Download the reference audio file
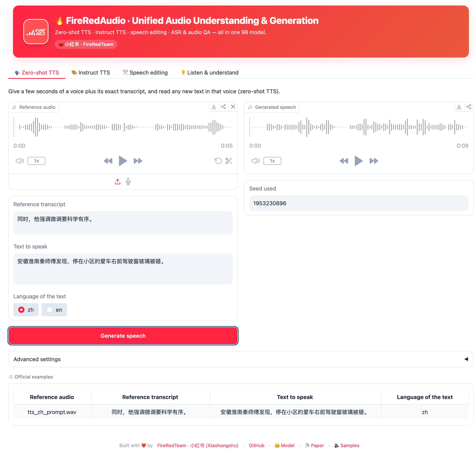The height and width of the screenshot is (457, 476). click(214, 107)
